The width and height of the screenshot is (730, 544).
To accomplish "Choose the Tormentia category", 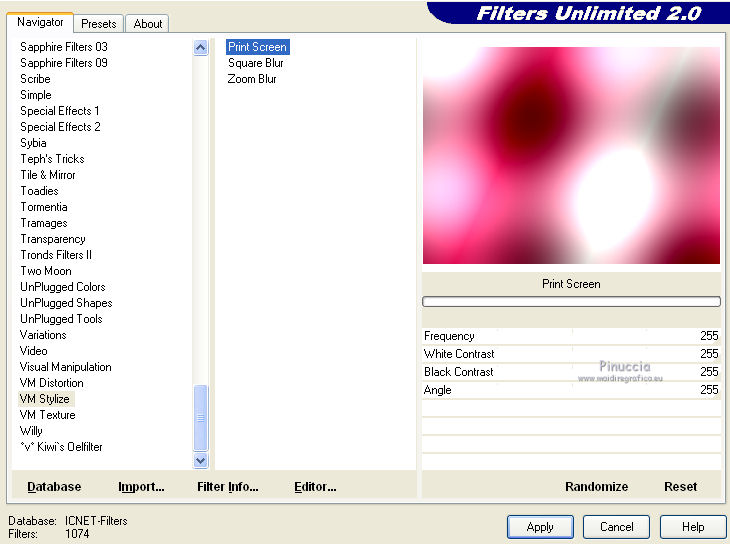I will click(x=44, y=207).
